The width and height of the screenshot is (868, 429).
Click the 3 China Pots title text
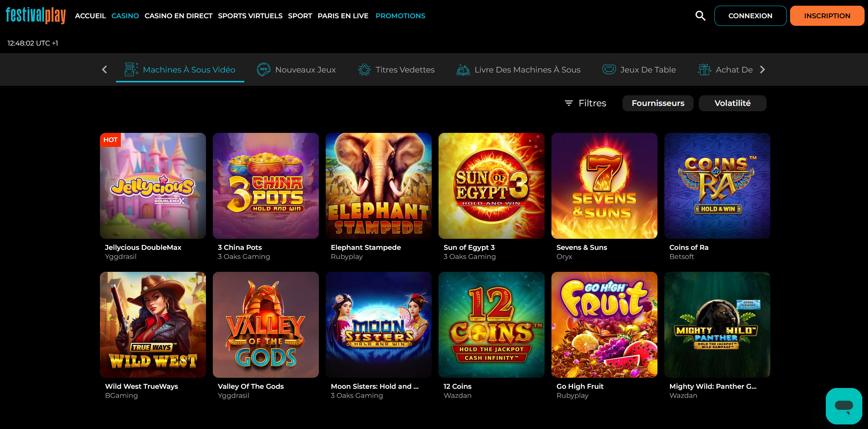pos(240,247)
